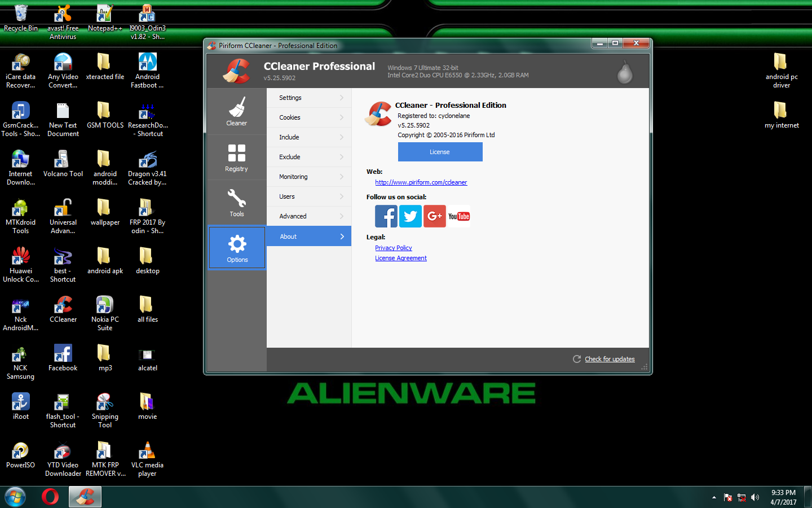The height and width of the screenshot is (508, 812).
Task: Open the Windows Start menu orb
Action: (x=15, y=497)
